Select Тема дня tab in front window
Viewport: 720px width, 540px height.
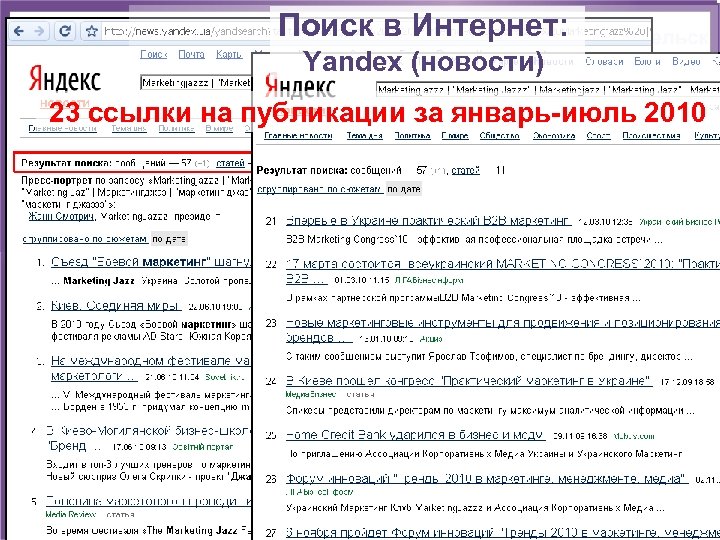coord(364,136)
